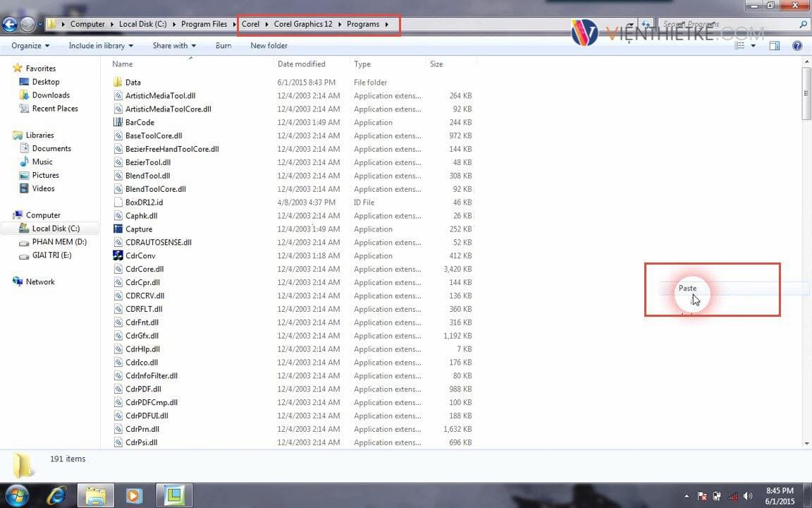Navigate to Corel Graphics 12 breadcrumb

[x=303, y=24]
